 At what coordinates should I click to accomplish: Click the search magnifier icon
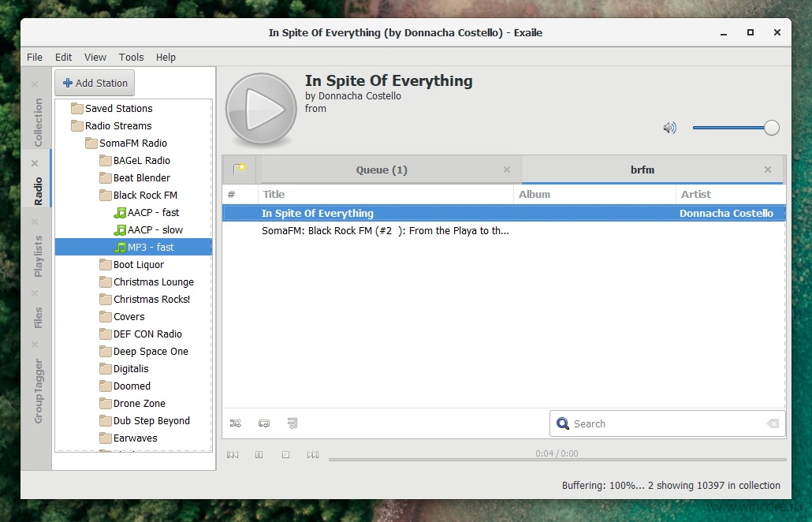pyautogui.click(x=562, y=423)
